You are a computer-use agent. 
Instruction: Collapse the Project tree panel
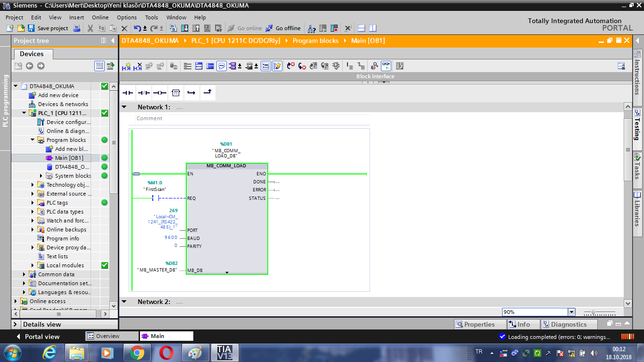click(113, 41)
